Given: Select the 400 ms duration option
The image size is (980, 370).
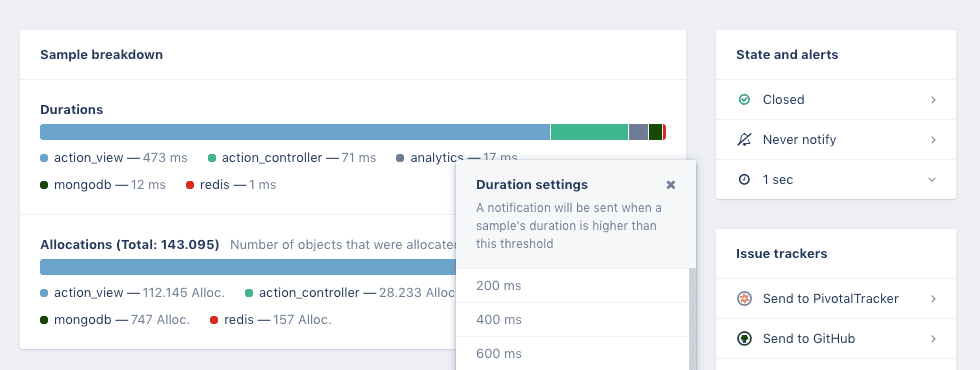Looking at the screenshot, I should click(572, 319).
